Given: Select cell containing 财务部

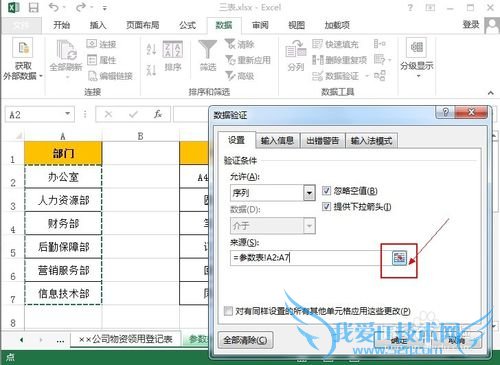Looking at the screenshot, I should pyautogui.click(x=63, y=223).
